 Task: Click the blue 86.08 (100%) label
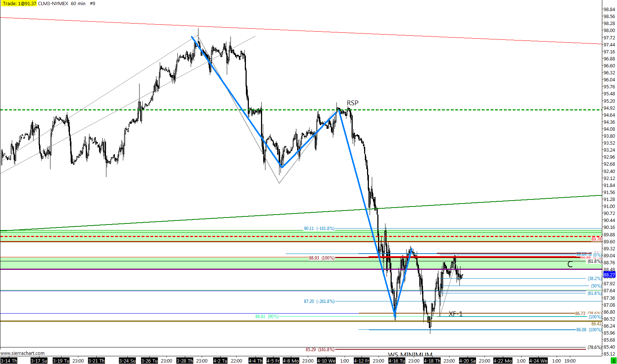click(589, 330)
